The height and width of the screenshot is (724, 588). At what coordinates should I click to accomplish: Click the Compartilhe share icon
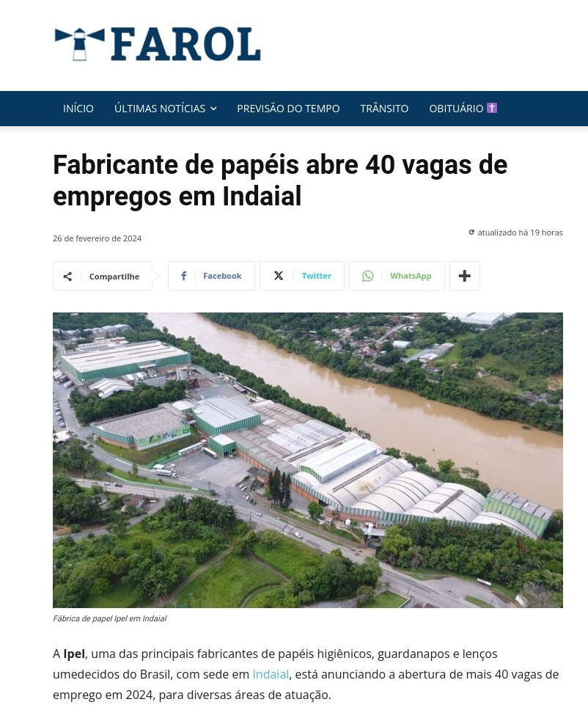click(x=67, y=277)
